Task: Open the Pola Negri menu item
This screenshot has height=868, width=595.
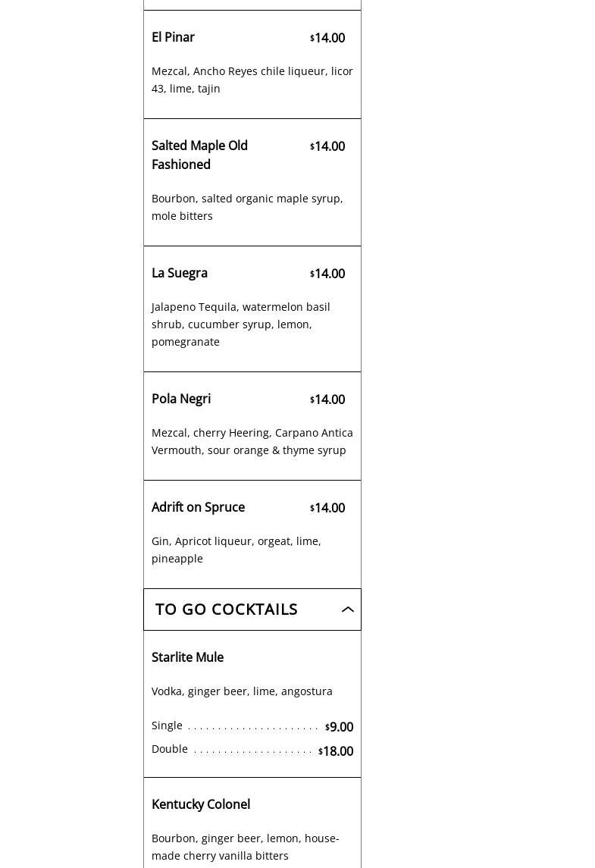Action: coord(181,399)
